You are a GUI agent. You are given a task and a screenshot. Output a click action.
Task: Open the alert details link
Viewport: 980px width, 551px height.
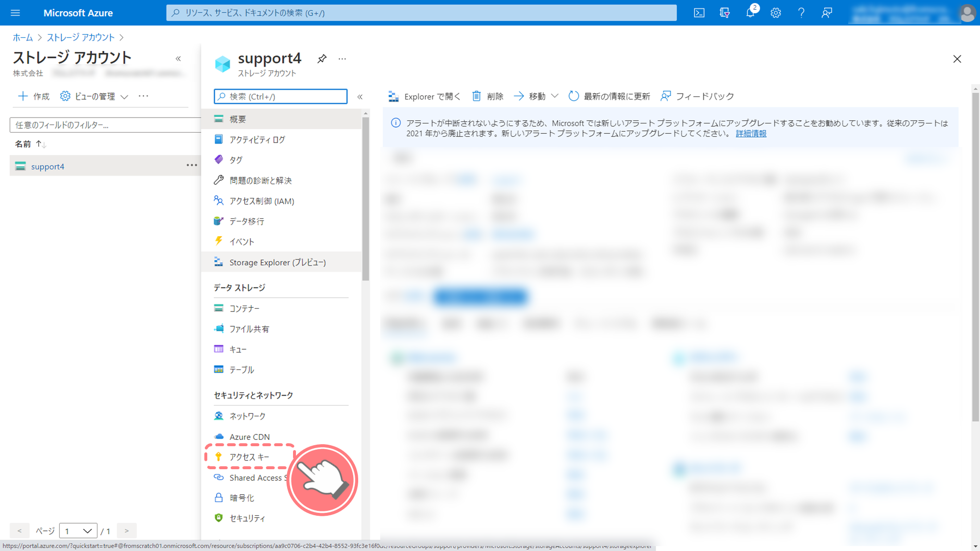point(751,133)
